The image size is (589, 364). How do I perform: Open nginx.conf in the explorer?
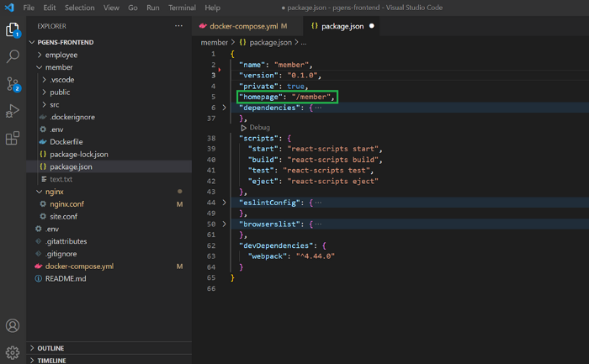(x=66, y=203)
